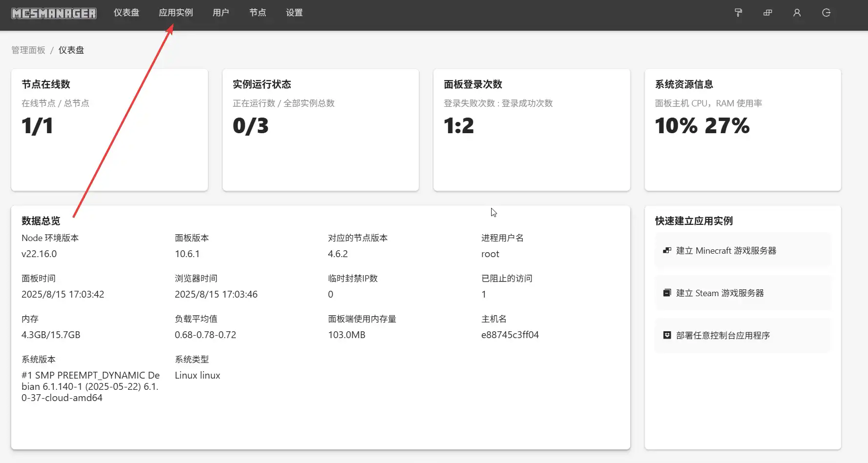This screenshot has height=463, width=868.
Task: Open the user profile icon
Action: pyautogui.click(x=797, y=13)
